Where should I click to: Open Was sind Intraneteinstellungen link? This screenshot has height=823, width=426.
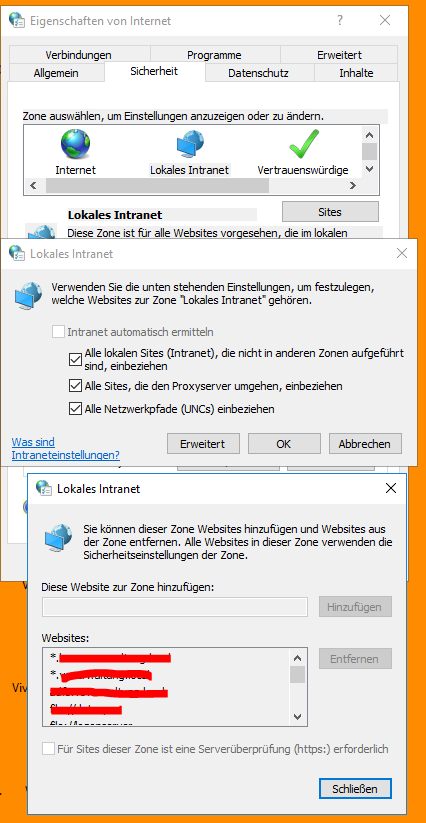click(x=66, y=448)
